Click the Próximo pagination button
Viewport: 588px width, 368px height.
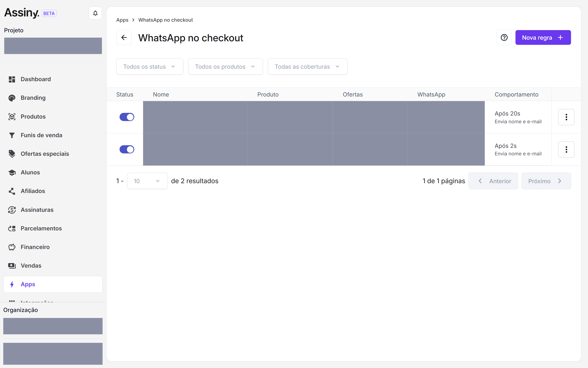[546, 181]
